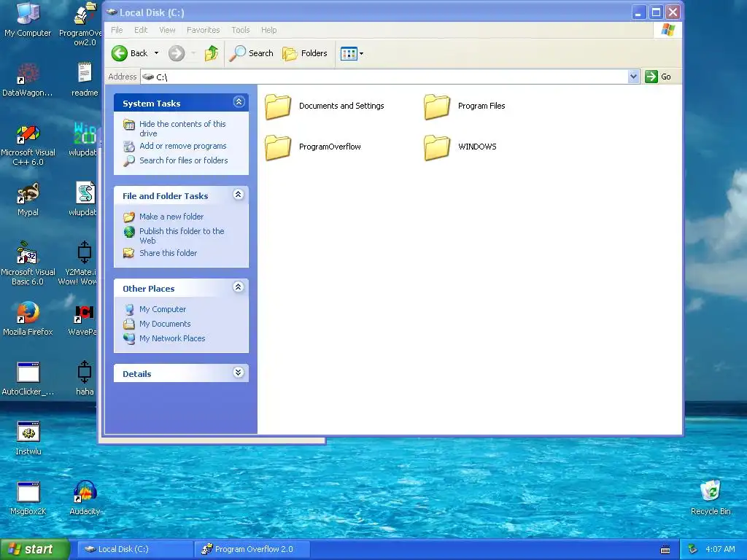Select the Mypal desktop shortcut
This screenshot has height=560, width=747.
[28, 200]
